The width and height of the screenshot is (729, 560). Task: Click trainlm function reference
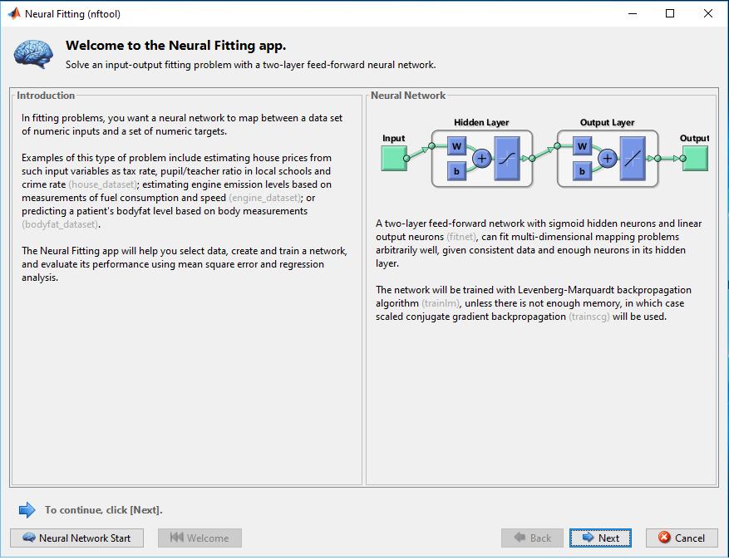point(441,303)
